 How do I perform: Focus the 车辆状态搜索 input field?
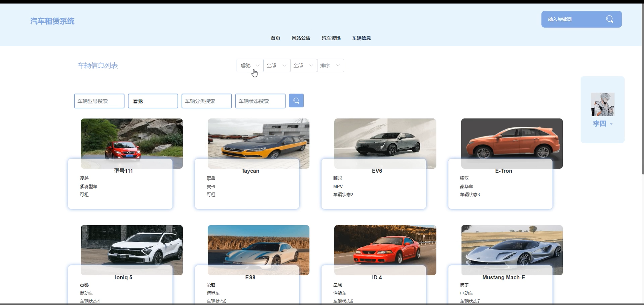pos(260,101)
